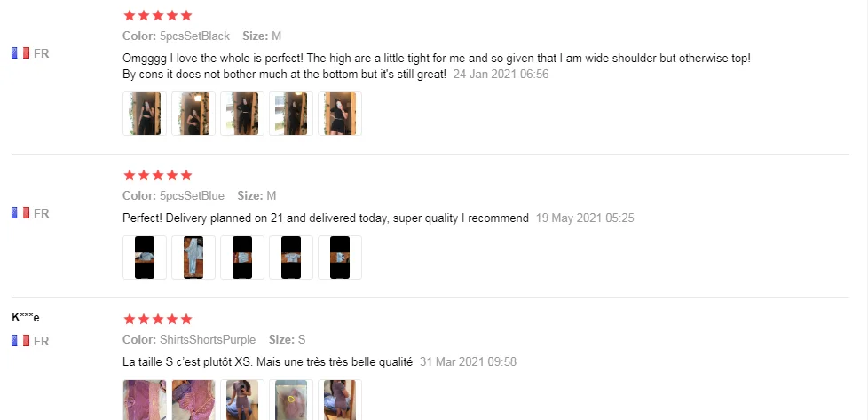Open fourth photo in 5pcsSetBlue review
This screenshot has width=868, height=420.
[x=290, y=258]
